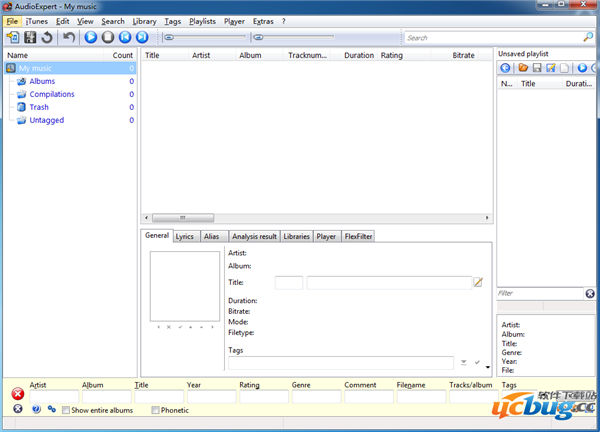
Task: Click the toolbar Search input field
Action: [x=494, y=37]
